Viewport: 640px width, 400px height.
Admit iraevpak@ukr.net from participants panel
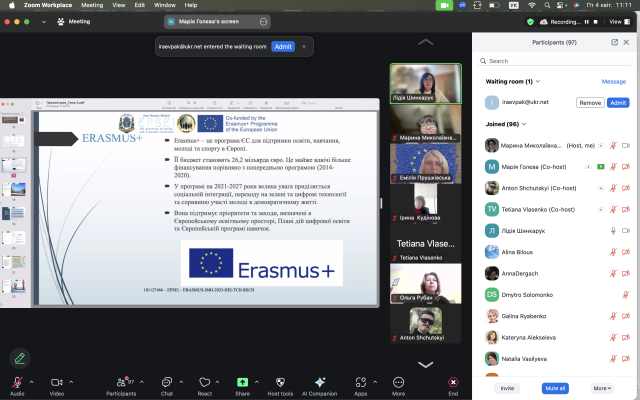[618, 103]
